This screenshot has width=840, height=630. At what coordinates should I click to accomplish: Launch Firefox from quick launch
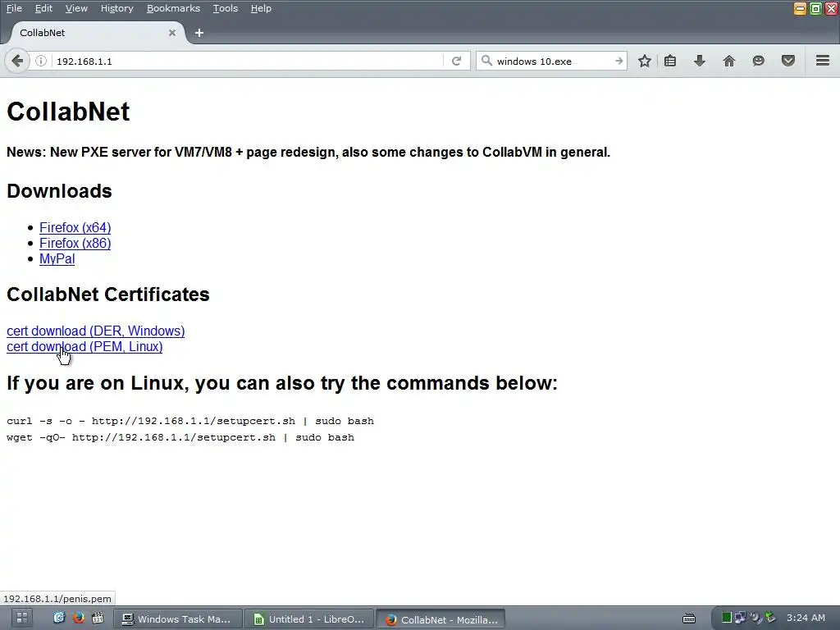pyautogui.click(x=79, y=618)
